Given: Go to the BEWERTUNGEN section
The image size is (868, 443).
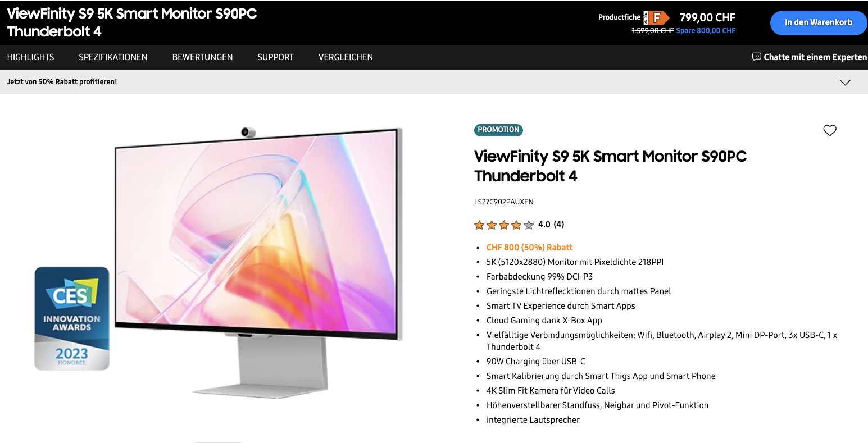Looking at the screenshot, I should tap(202, 57).
